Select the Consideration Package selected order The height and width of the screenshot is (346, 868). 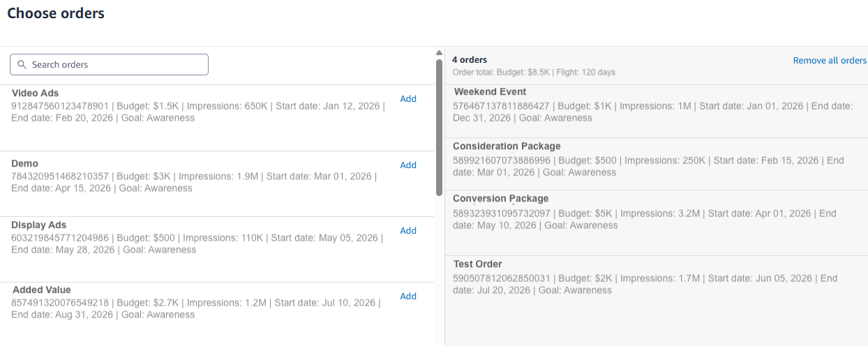pyautogui.click(x=507, y=146)
